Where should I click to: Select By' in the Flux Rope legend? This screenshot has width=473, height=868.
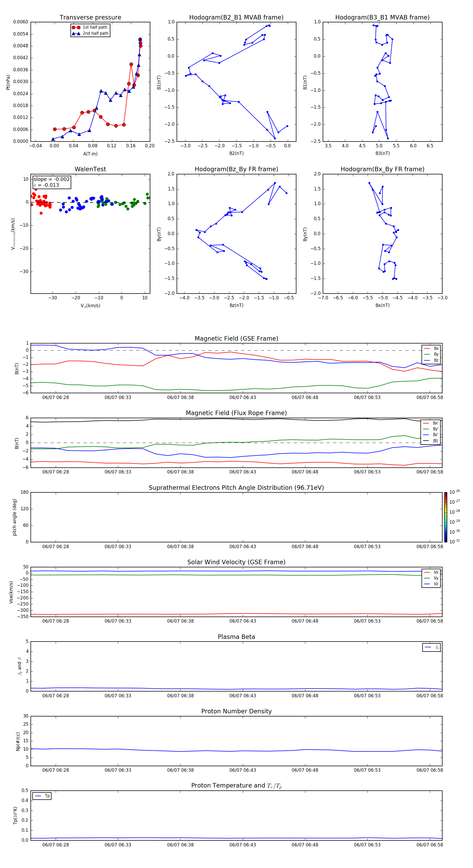coord(431,429)
